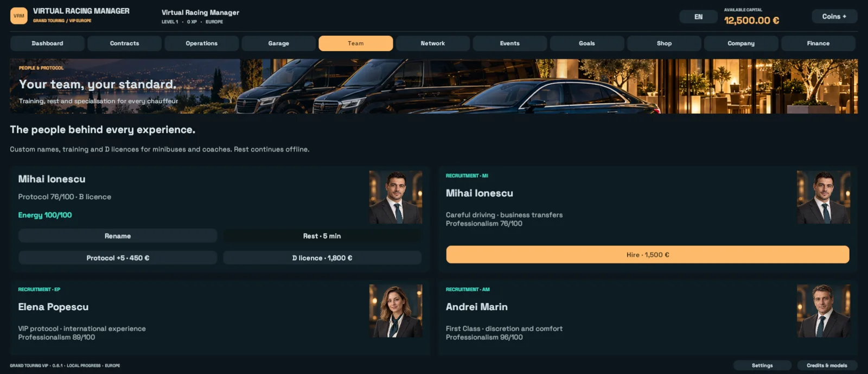Open the Operations tab

tap(201, 43)
